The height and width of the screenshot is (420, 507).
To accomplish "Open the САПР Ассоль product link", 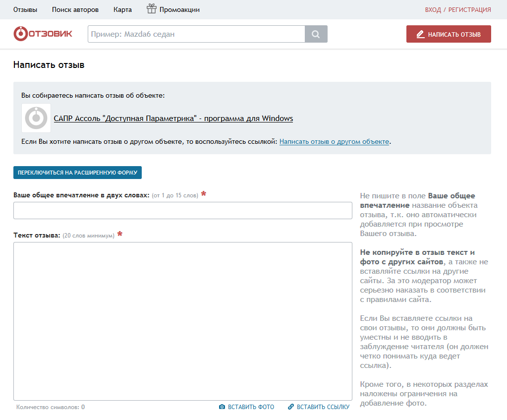I will point(173,119).
